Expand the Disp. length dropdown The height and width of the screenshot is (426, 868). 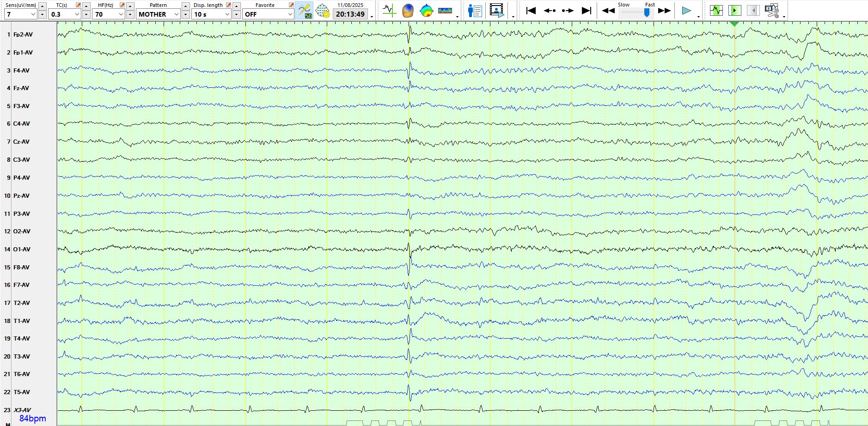point(227,14)
